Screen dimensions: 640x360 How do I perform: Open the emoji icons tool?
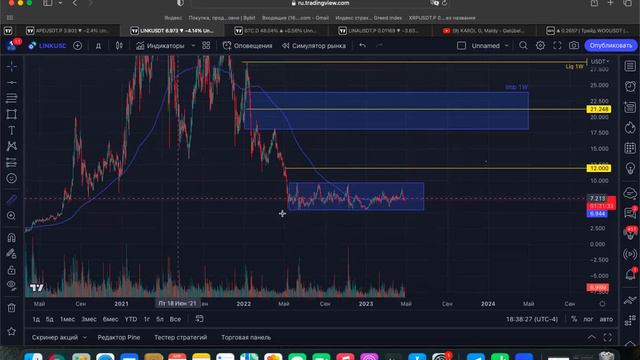[x=11, y=178]
